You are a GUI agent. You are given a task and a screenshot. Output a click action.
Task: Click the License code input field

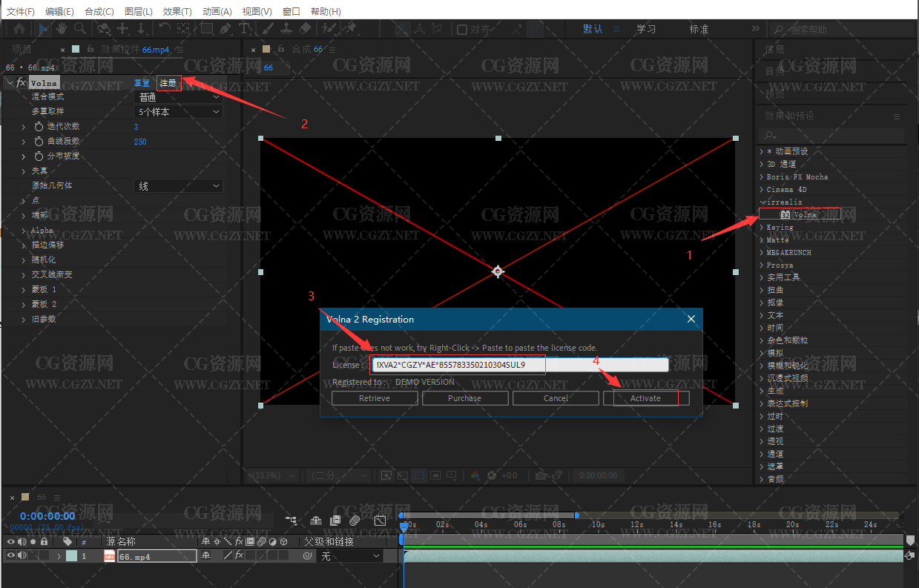pos(519,365)
